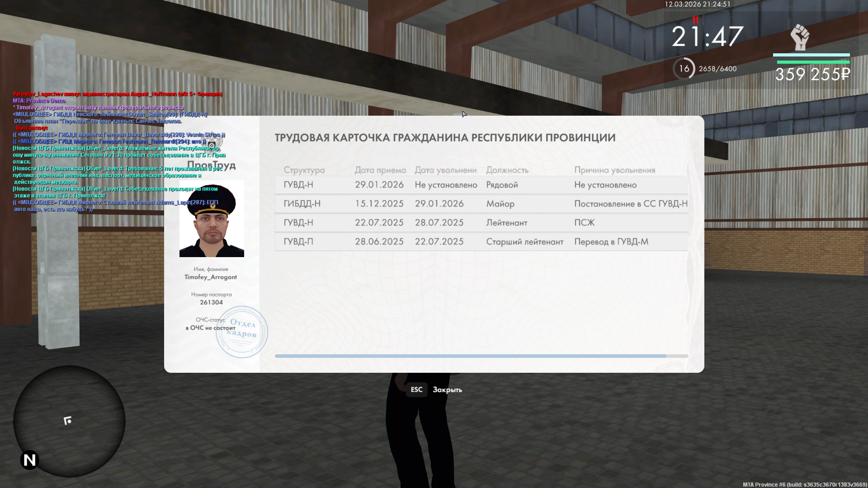The width and height of the screenshot is (868, 488).
Task: Click the red notification mark above the clock
Action: point(695,20)
